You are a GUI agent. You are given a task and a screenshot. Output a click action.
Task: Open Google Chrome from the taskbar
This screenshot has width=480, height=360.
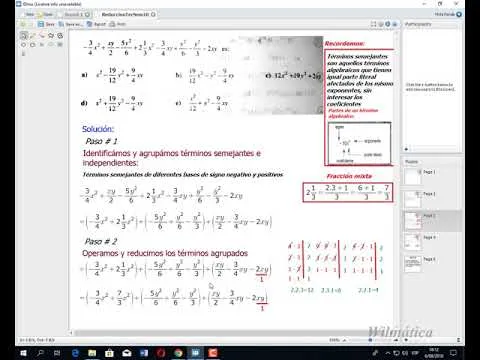[x=178, y=353]
